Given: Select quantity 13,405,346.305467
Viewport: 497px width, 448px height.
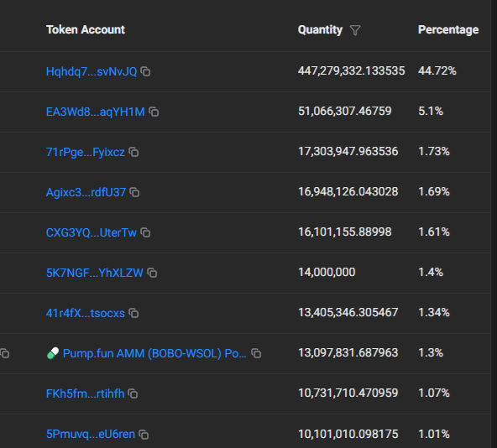Looking at the screenshot, I should click(x=348, y=312).
